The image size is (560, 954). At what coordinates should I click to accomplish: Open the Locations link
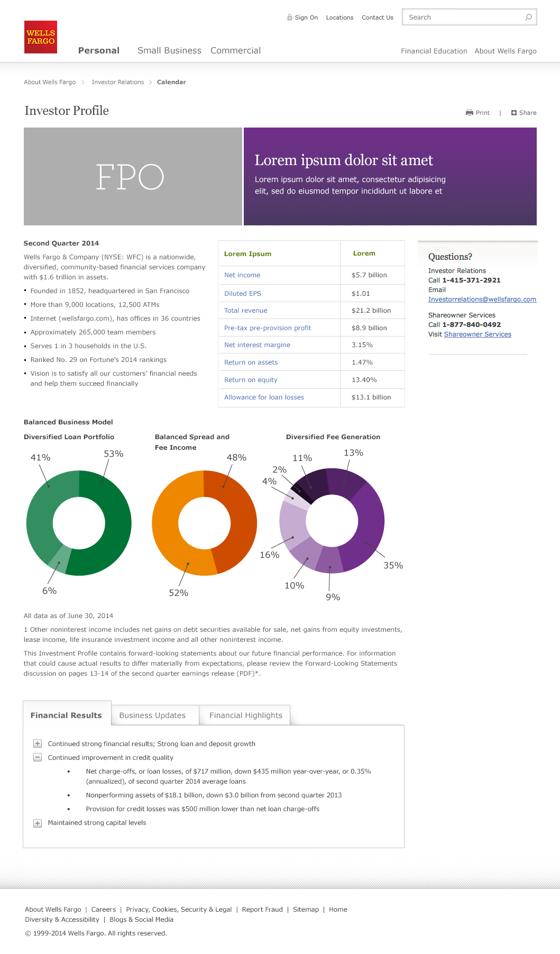pos(339,17)
